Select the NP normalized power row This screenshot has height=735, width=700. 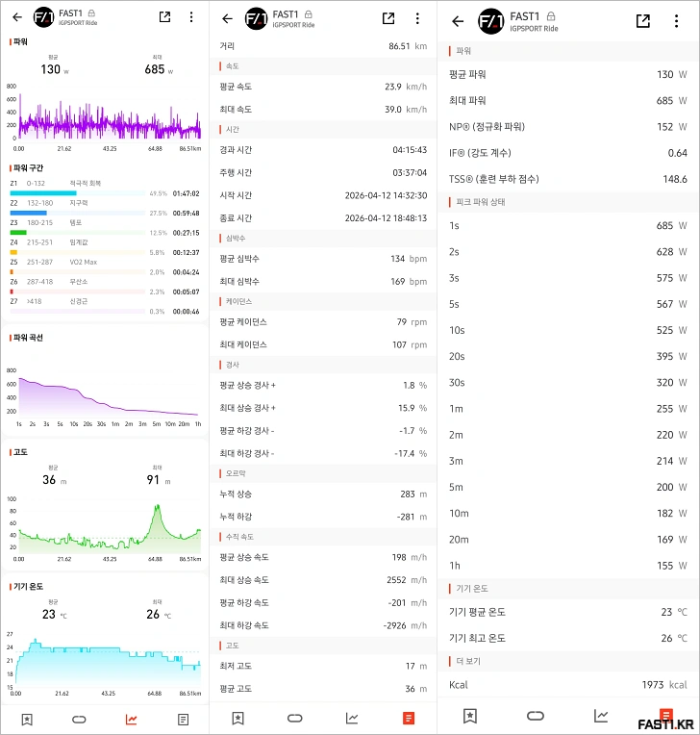tap(567, 126)
